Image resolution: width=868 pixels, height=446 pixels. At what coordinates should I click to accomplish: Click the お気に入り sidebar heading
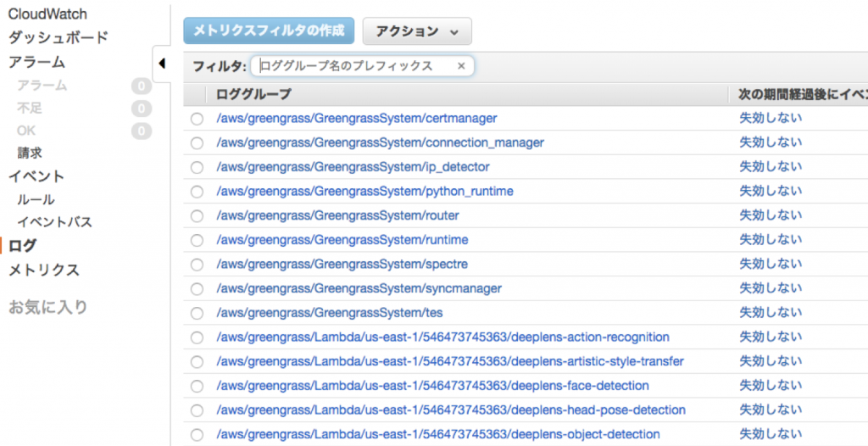point(48,307)
